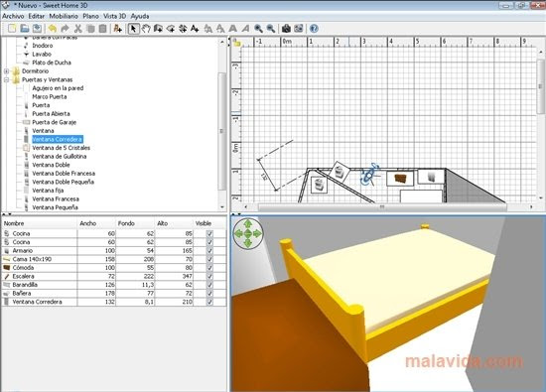The height and width of the screenshot is (392, 546).
Task: Open help with the question mark icon
Action: click(x=314, y=29)
